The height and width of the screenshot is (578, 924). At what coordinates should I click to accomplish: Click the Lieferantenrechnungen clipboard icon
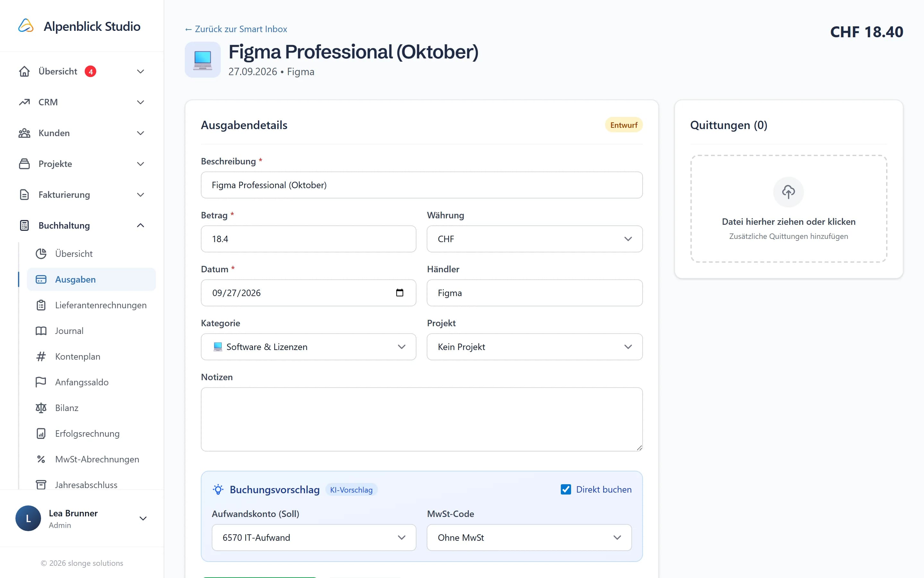pyautogui.click(x=41, y=305)
